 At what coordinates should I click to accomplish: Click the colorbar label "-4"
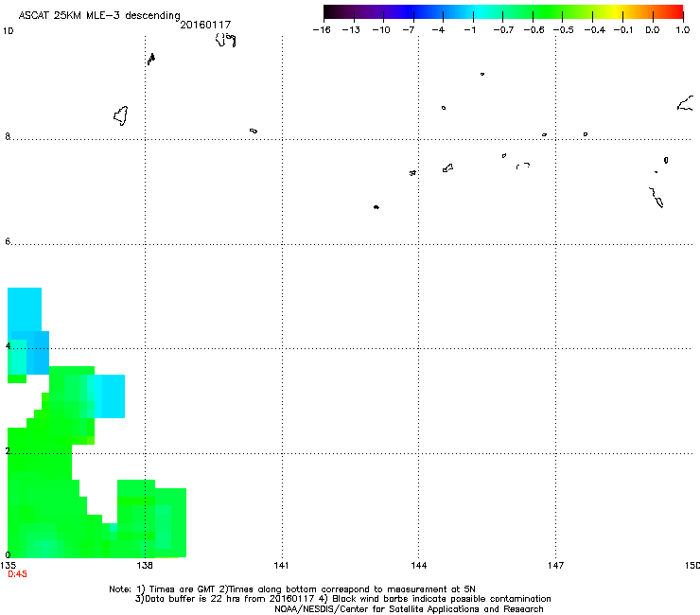(438, 30)
